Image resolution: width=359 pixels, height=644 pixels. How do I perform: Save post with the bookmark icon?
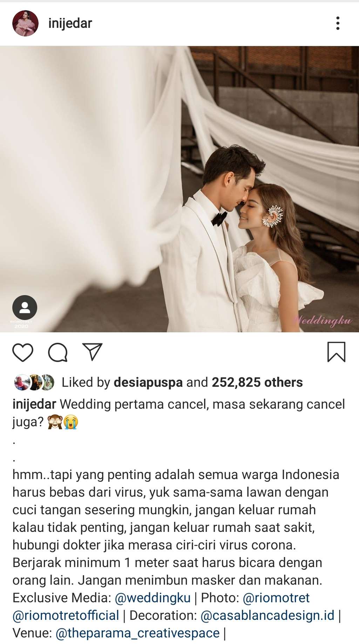[337, 352]
